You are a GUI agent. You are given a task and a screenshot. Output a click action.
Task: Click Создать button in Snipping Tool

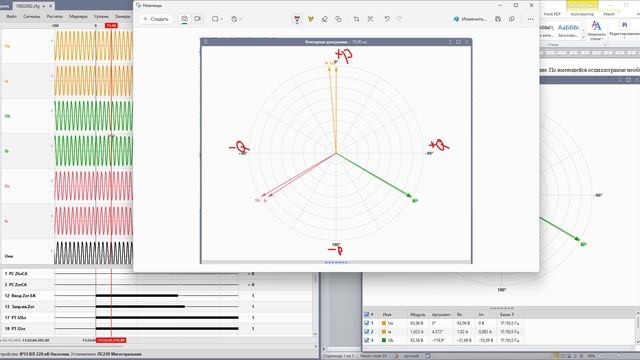156,19
